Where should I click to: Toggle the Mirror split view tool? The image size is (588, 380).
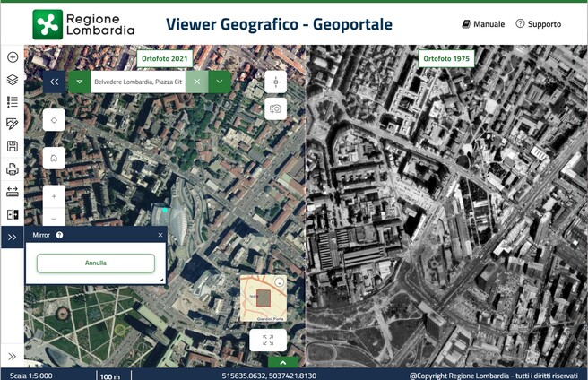(13, 214)
